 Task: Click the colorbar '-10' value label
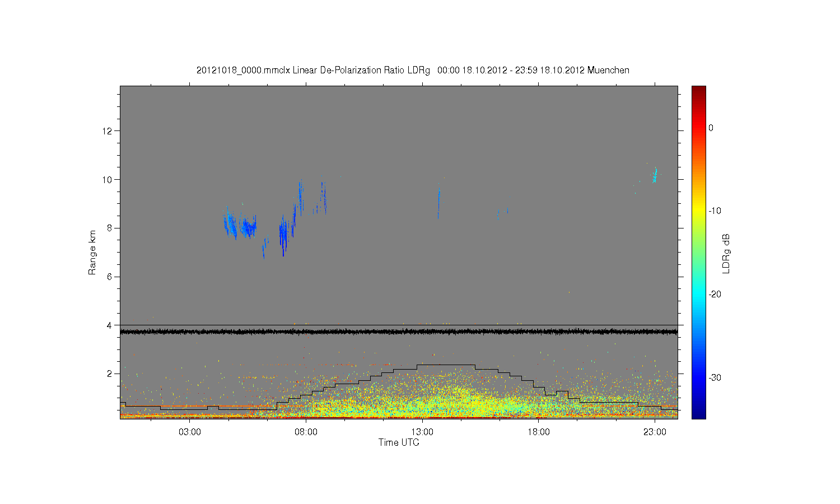point(715,211)
